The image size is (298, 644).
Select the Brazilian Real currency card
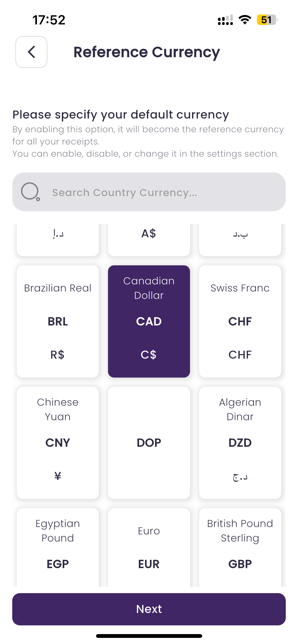58,321
